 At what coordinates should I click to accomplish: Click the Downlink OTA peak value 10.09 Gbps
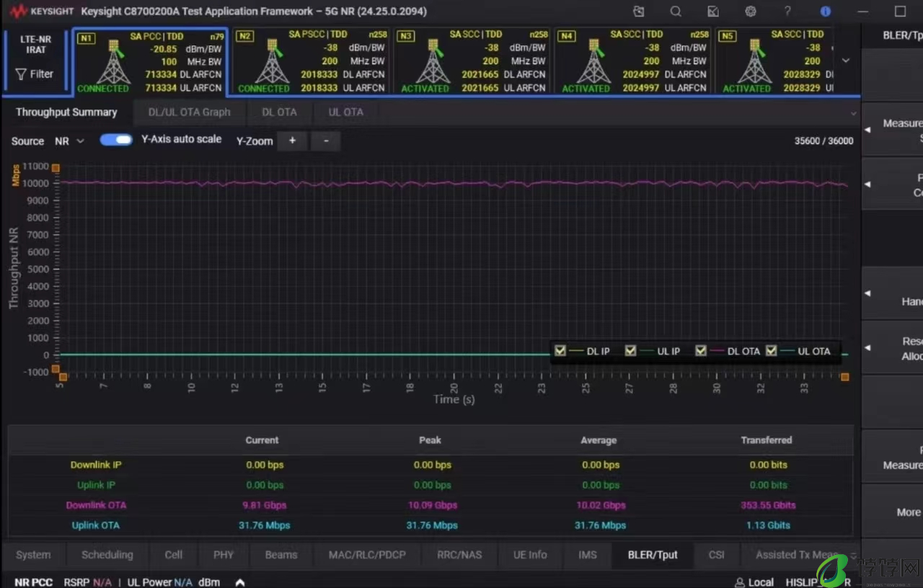tap(433, 505)
